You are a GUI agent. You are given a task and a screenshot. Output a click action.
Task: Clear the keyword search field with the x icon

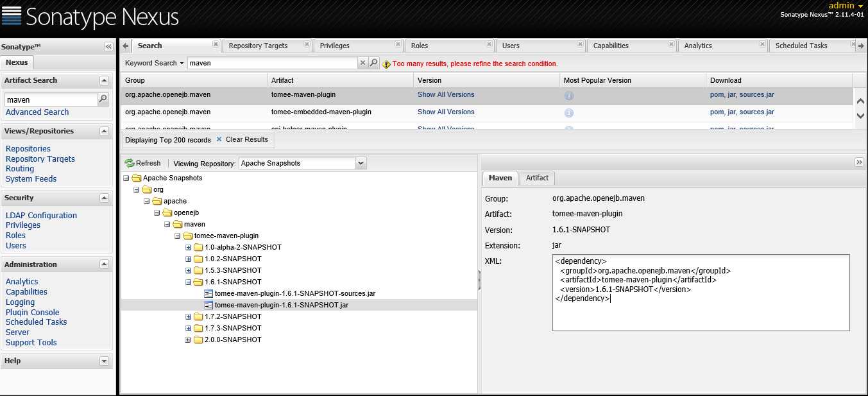point(363,63)
